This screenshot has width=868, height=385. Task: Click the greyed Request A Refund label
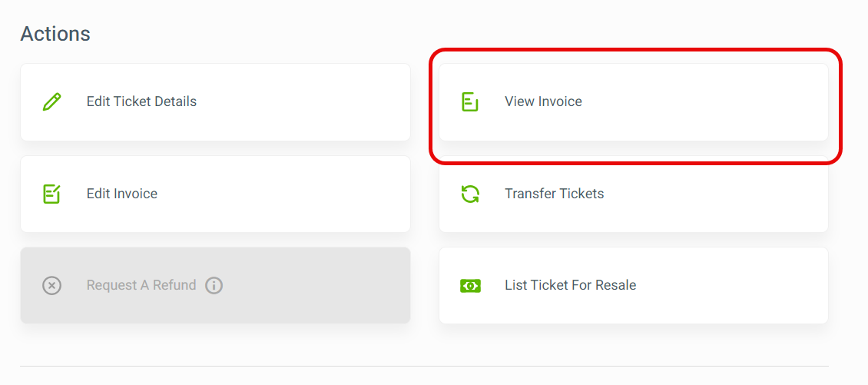point(141,285)
